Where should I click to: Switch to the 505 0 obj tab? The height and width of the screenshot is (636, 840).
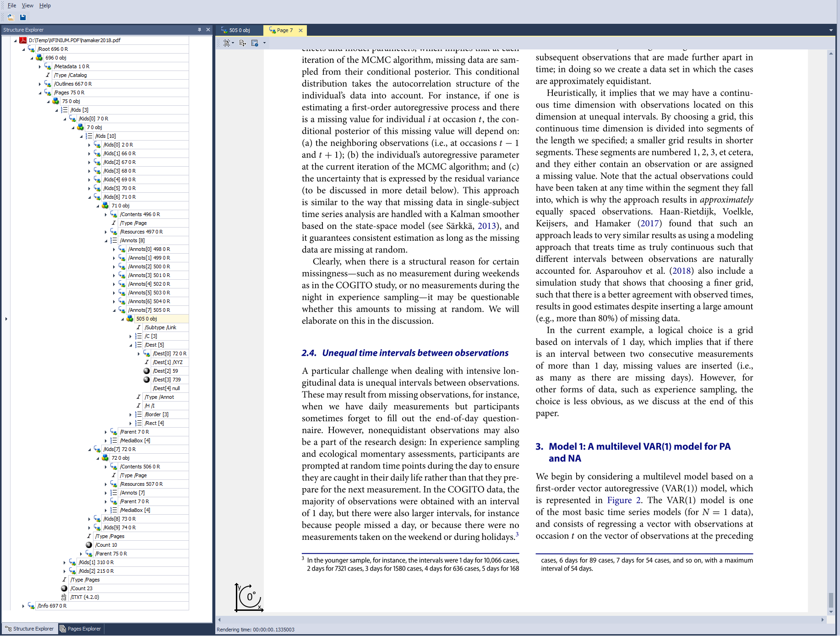pyautogui.click(x=240, y=30)
